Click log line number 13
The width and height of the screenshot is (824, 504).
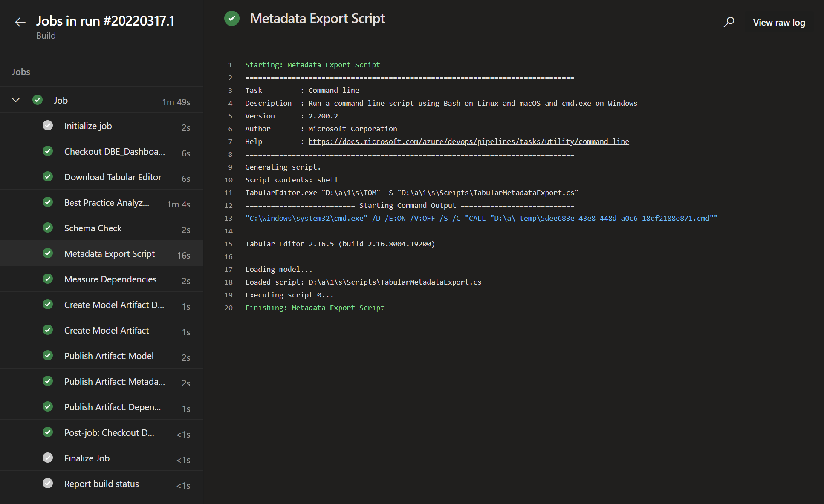pyautogui.click(x=228, y=218)
